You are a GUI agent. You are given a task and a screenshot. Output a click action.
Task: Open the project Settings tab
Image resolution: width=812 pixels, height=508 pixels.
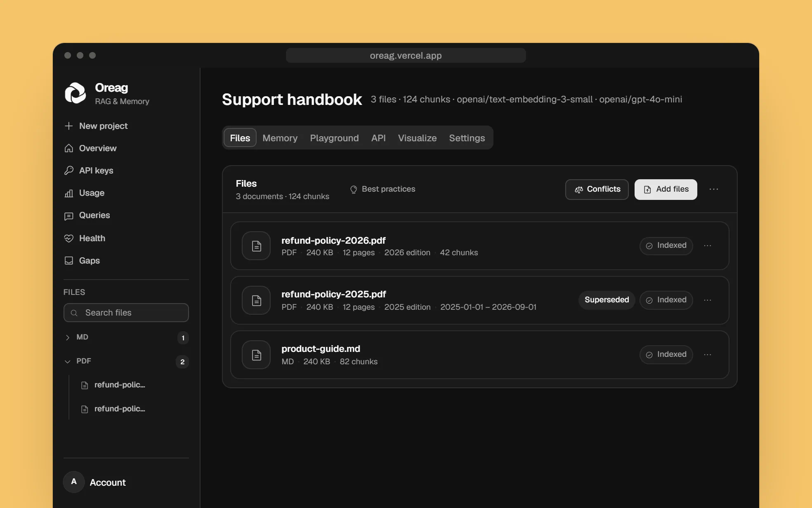[x=467, y=138]
